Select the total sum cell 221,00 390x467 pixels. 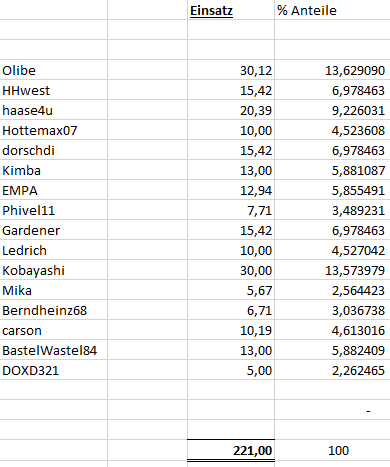pyautogui.click(x=231, y=450)
